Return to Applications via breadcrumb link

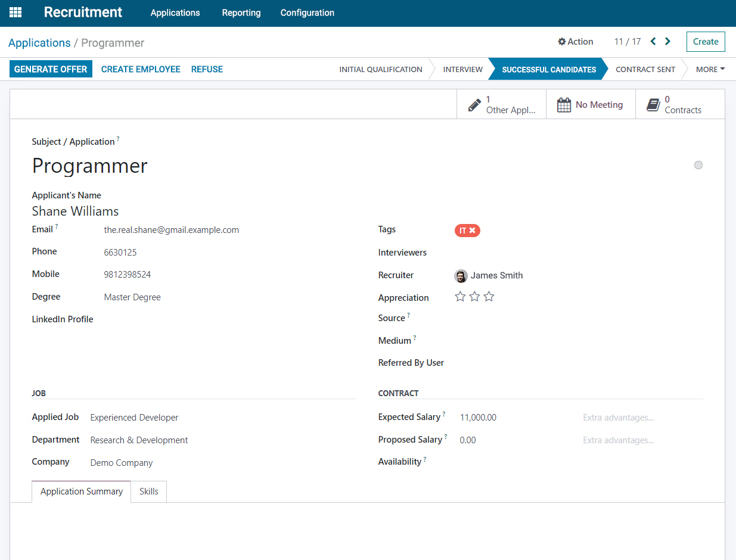pyautogui.click(x=39, y=42)
